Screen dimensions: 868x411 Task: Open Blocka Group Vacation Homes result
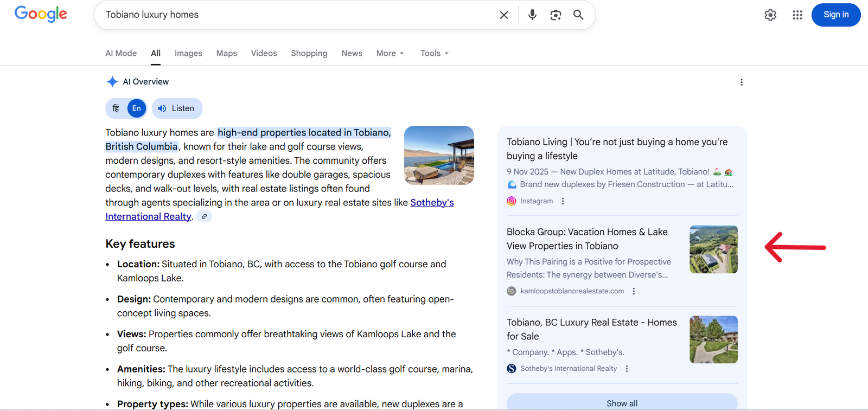588,239
